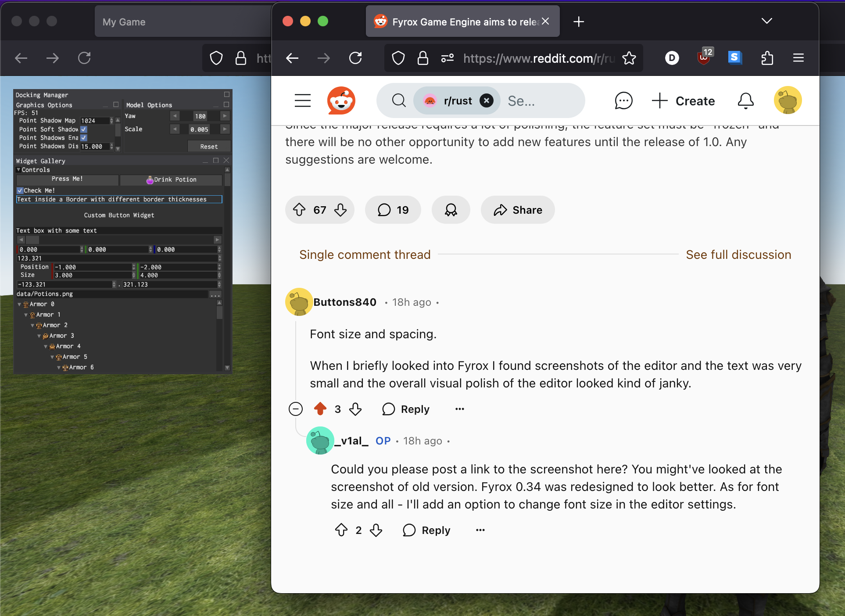Reply to Buttons840's comment
The image size is (845, 616).
406,409
